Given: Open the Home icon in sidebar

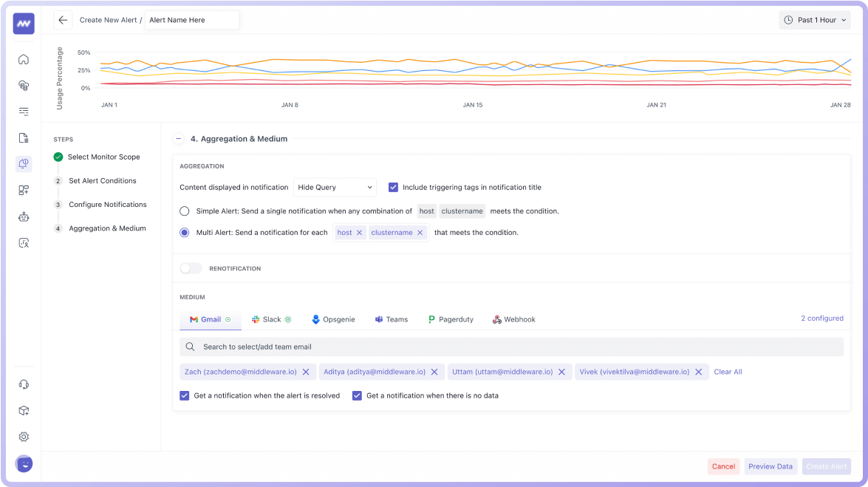Looking at the screenshot, I should pos(23,59).
